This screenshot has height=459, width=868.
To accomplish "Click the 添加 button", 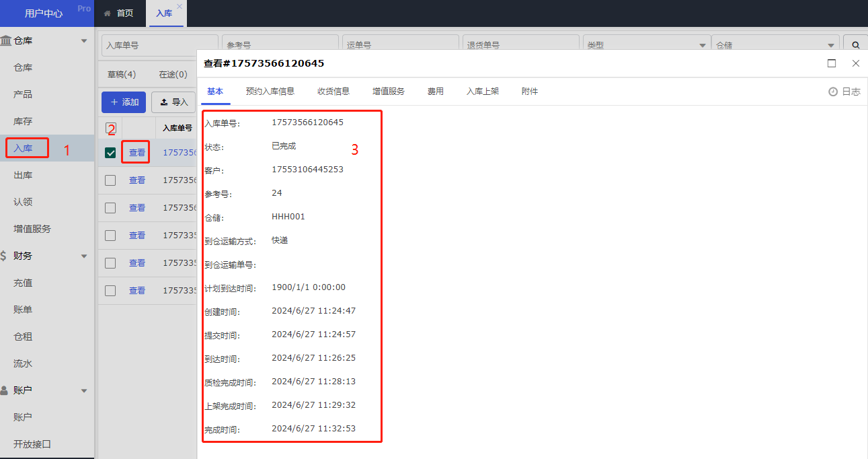I will click(x=124, y=102).
